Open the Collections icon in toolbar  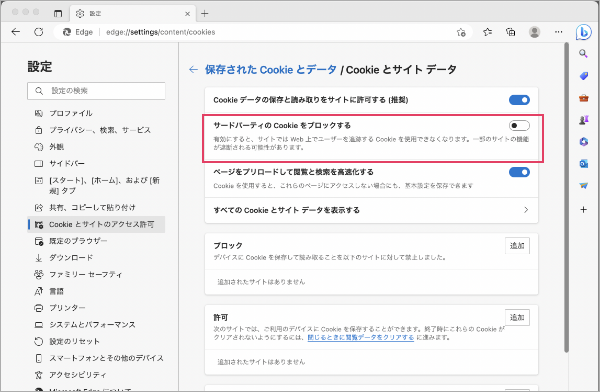click(510, 32)
